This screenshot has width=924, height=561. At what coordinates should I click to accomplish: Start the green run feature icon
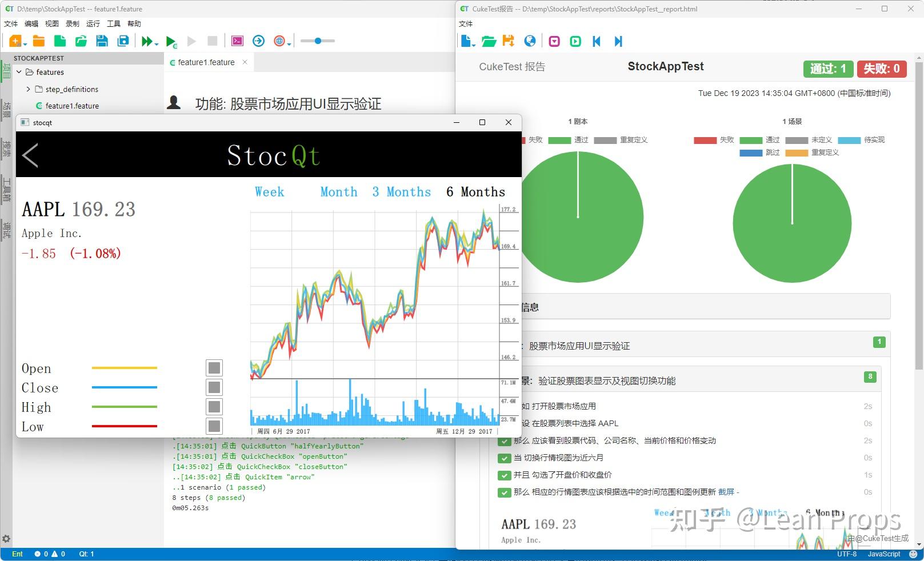pyautogui.click(x=171, y=41)
